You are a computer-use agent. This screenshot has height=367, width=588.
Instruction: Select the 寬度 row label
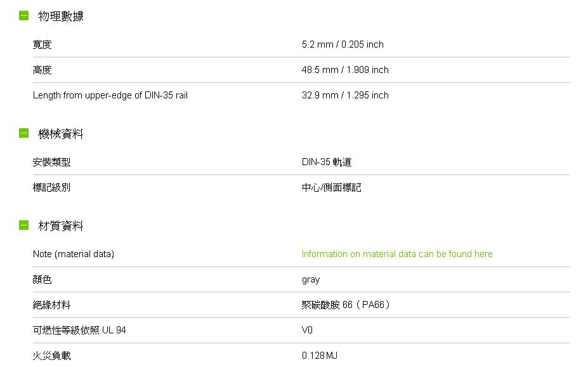click(x=42, y=44)
